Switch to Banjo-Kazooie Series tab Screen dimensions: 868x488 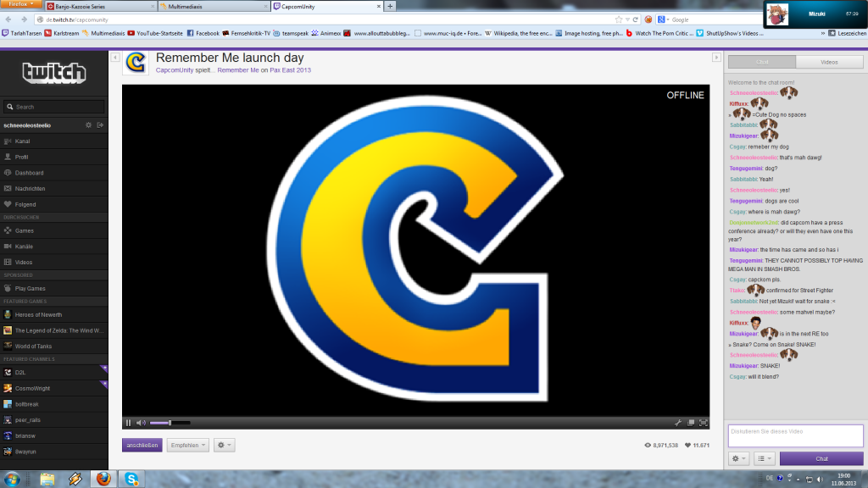tap(100, 6)
